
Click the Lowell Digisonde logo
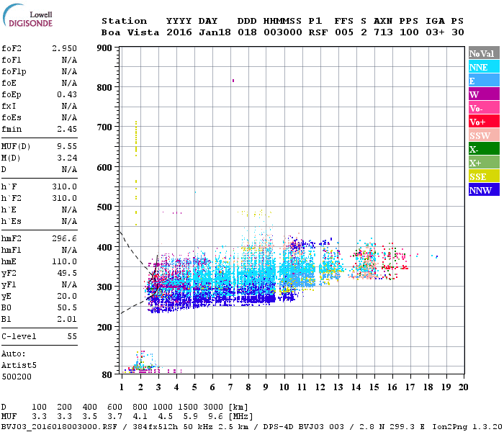click(x=27, y=15)
